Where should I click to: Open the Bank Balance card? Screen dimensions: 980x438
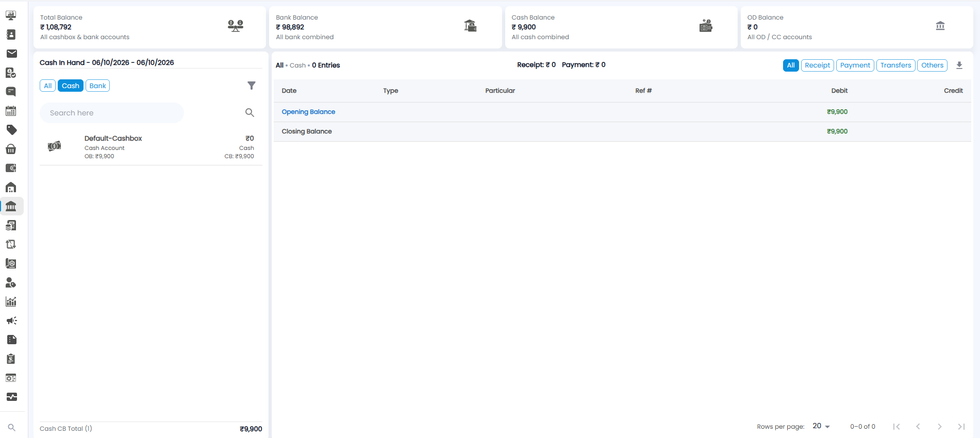pyautogui.click(x=386, y=27)
